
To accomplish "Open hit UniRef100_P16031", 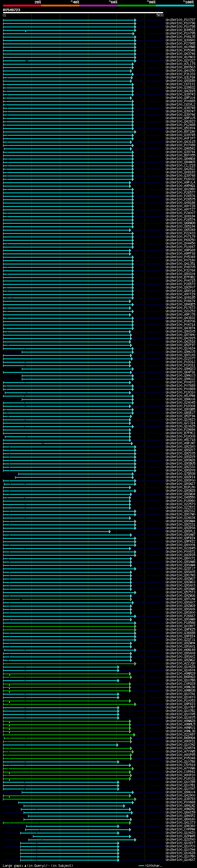I will pyautogui.click(x=180, y=778).
